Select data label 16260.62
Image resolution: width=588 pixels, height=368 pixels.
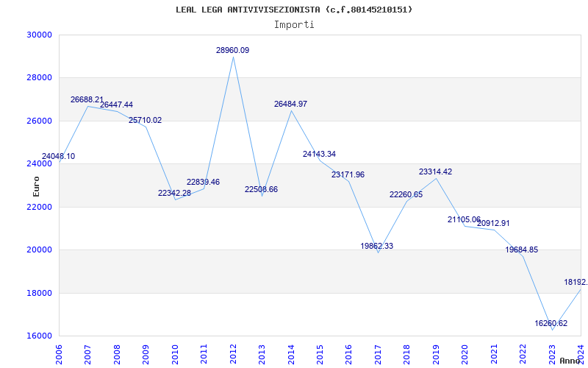click(551, 324)
